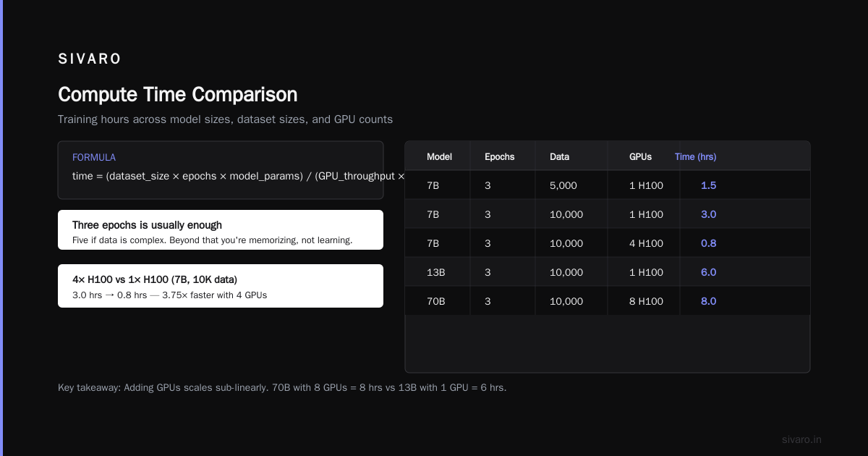
Task: Select the Compute Time Comparison heading
Action: 177,95
